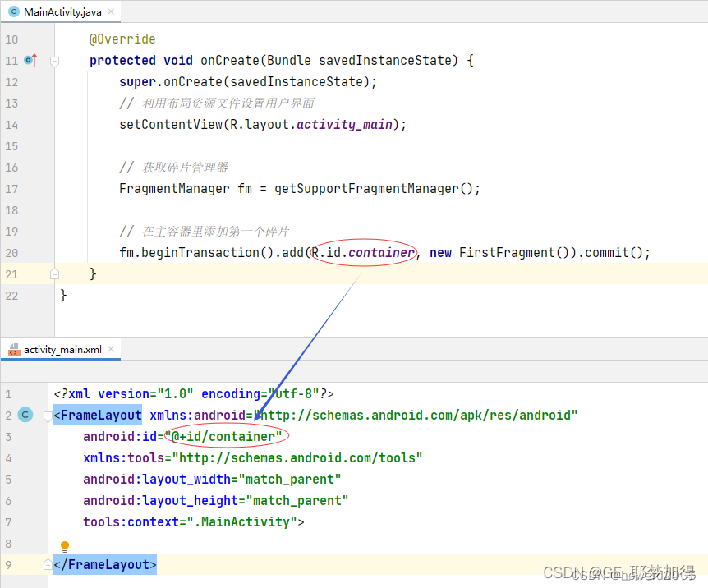The height and width of the screenshot is (588, 708).
Task: Click android:layout_height attribute
Action: pos(215,501)
